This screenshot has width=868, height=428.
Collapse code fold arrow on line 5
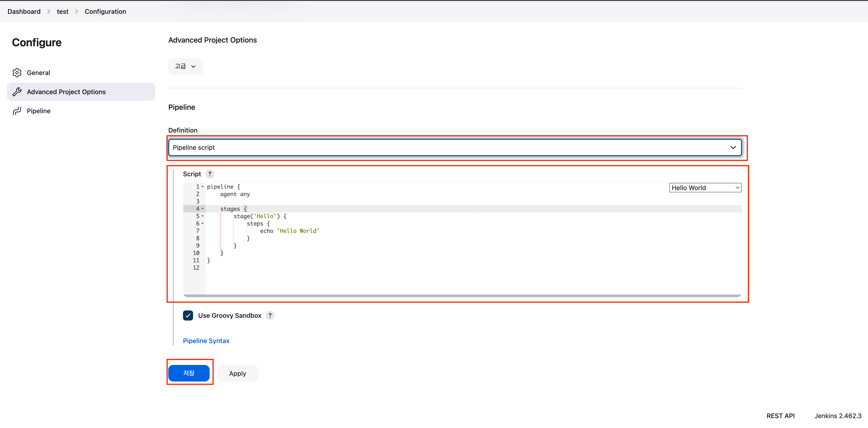203,216
